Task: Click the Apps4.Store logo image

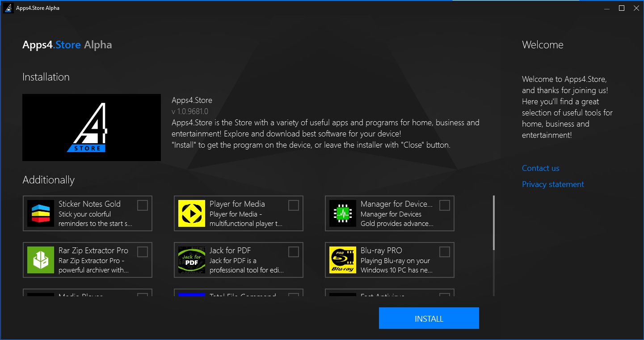Action: tap(91, 127)
